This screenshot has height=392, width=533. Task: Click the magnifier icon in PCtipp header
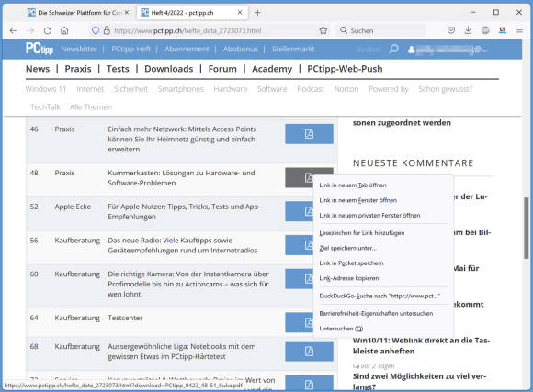[393, 50]
